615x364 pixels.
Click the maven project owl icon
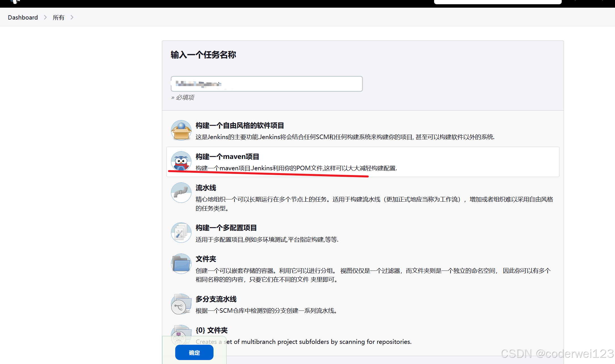[x=181, y=161]
